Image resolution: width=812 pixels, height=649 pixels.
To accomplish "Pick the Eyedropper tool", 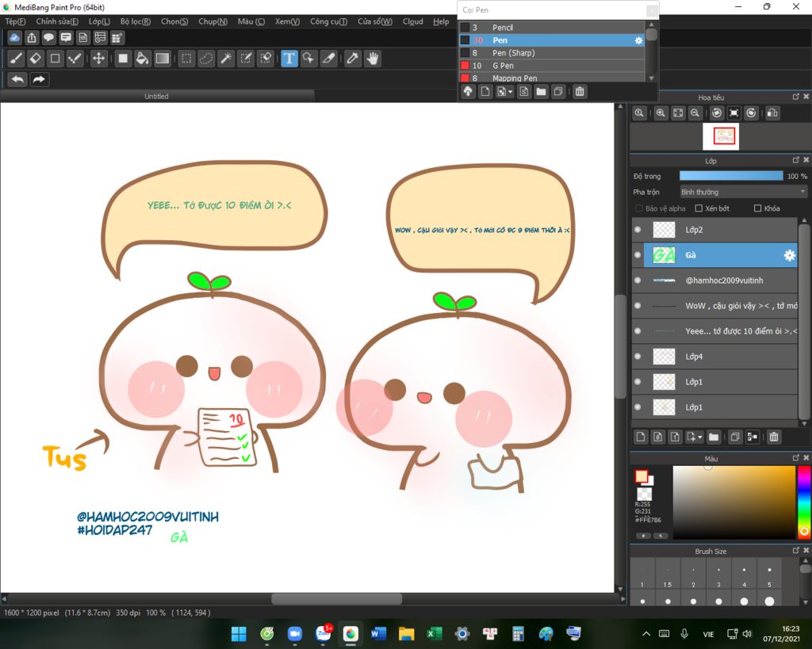I will (x=353, y=59).
